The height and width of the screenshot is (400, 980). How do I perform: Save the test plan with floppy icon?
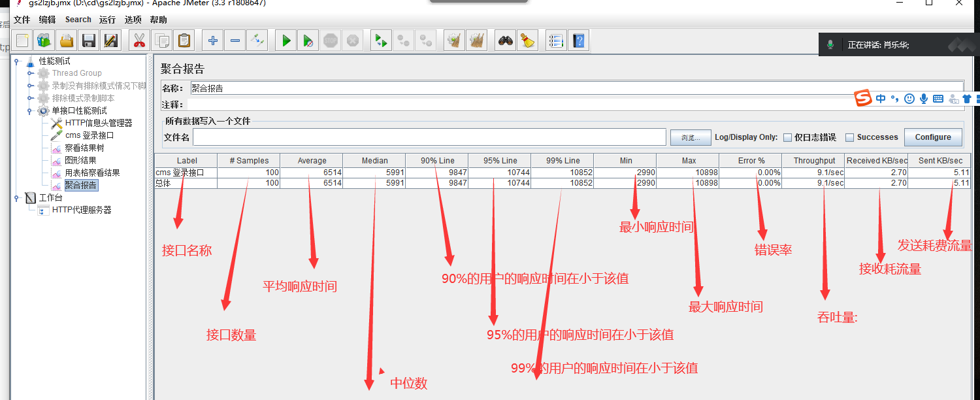pos(89,41)
